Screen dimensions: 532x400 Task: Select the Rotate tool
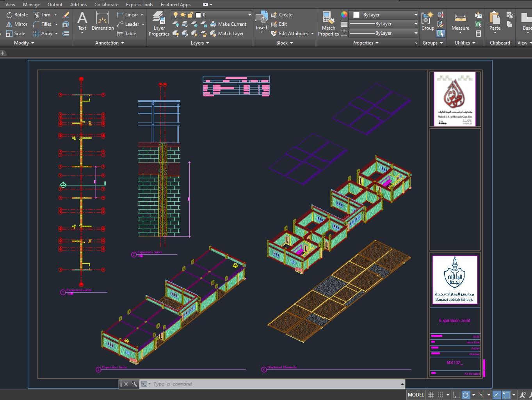[x=17, y=15]
